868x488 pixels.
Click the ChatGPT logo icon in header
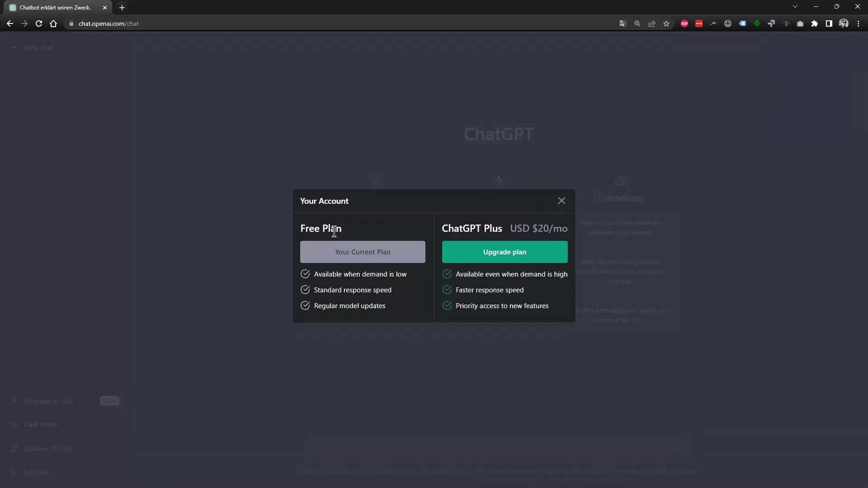click(x=12, y=7)
